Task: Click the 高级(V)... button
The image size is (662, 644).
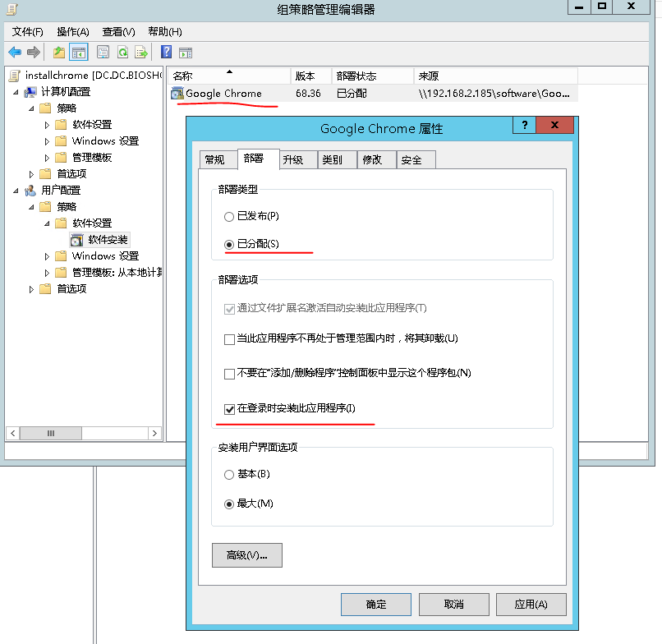Action: [x=246, y=555]
